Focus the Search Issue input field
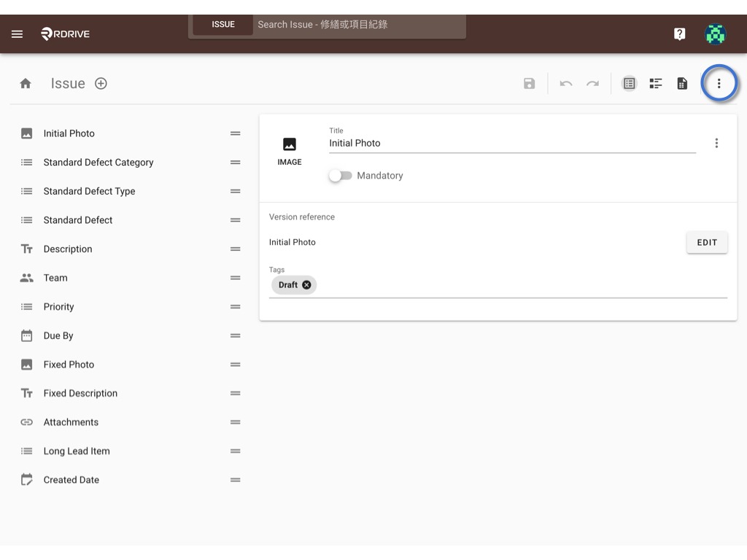747x560 pixels. (359, 24)
